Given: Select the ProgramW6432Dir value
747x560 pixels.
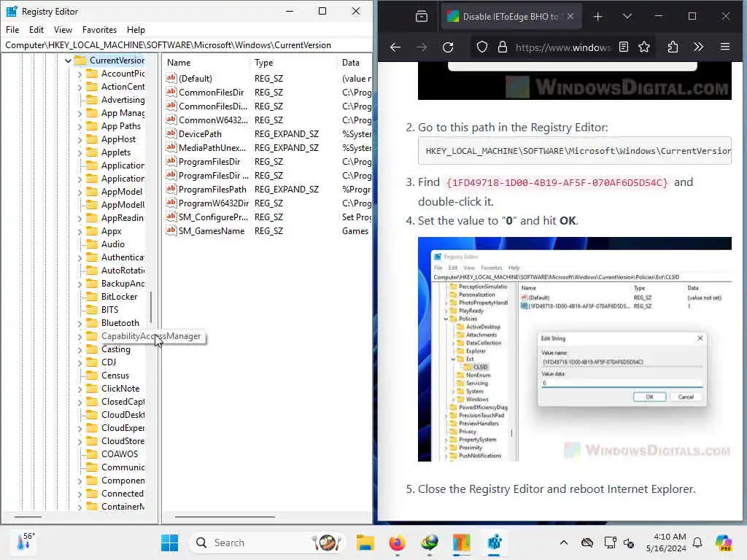Looking at the screenshot, I should pos(214,203).
